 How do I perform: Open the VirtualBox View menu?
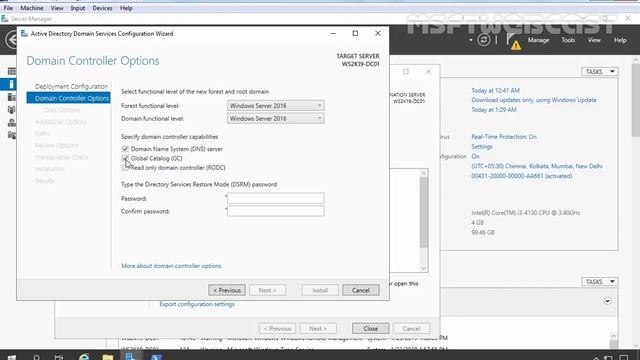coord(57,8)
